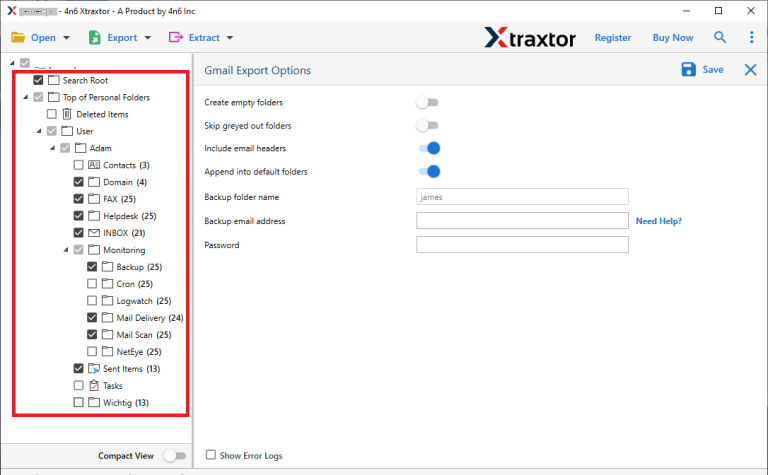Select the Adam folder label
768x475 pixels.
[x=100, y=148]
